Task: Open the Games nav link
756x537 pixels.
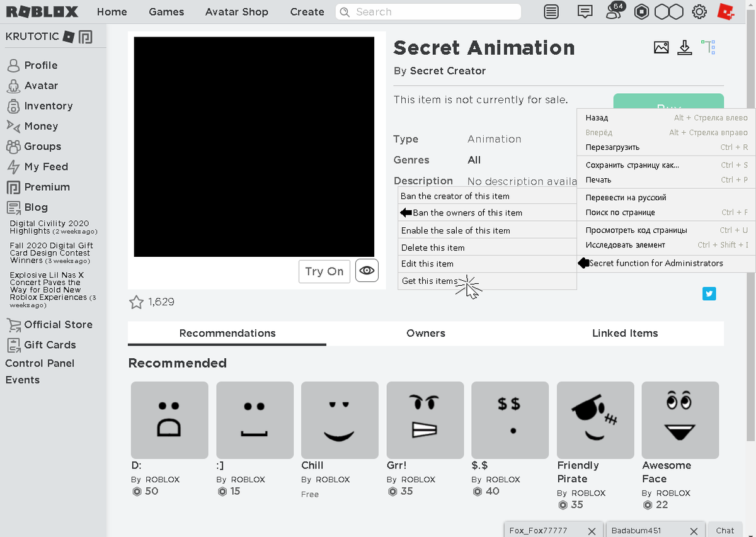Action: coord(166,12)
